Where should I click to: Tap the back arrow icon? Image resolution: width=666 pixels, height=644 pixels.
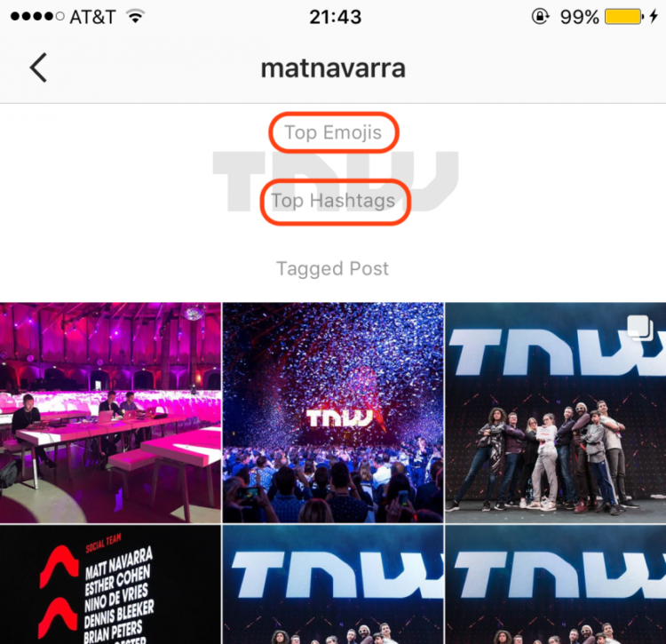(x=38, y=68)
